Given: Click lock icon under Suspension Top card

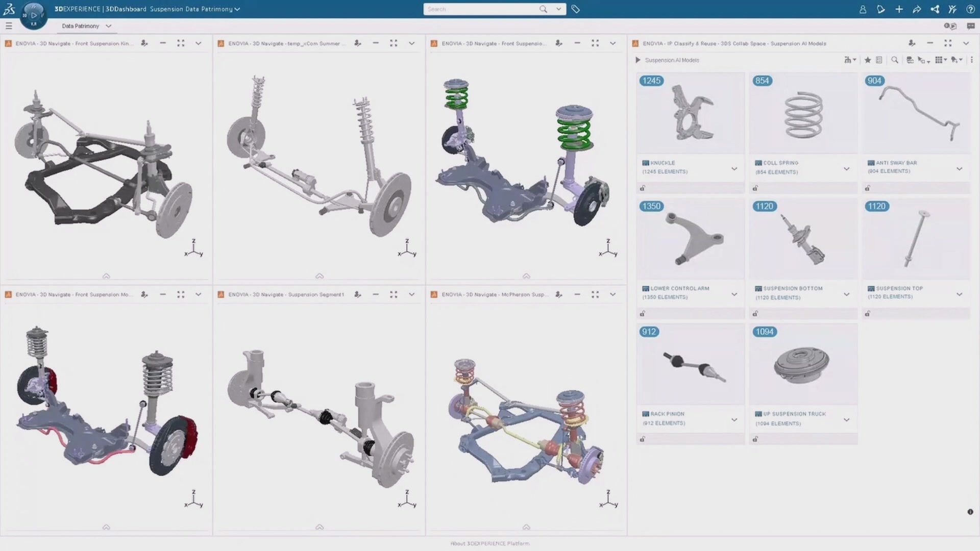Looking at the screenshot, I should click(867, 314).
